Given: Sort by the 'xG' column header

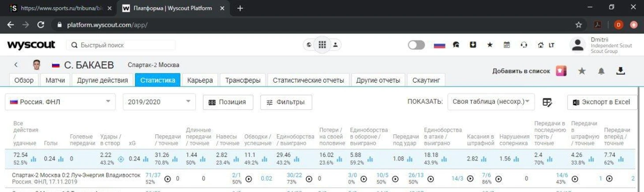Looking at the screenshot, I should 132,143.
